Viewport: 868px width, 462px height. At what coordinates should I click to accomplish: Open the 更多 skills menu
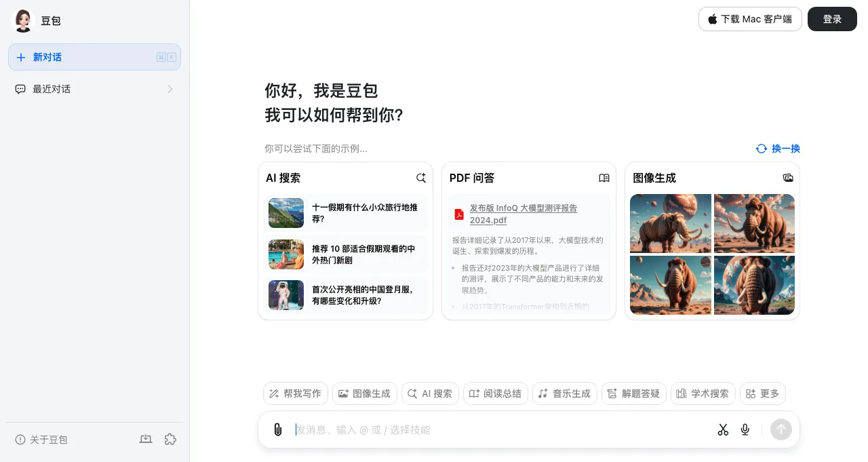[x=763, y=393]
